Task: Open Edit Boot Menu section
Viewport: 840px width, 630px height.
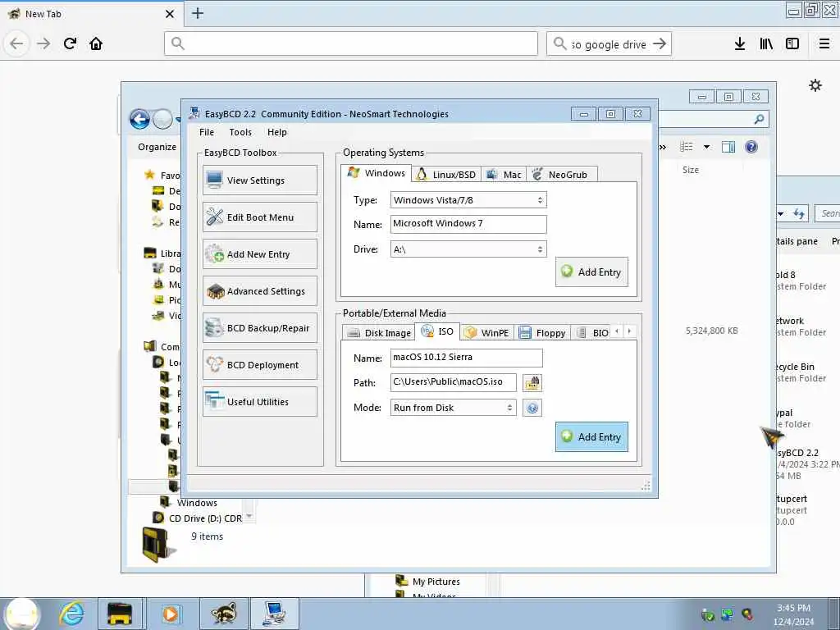Action: [x=260, y=217]
